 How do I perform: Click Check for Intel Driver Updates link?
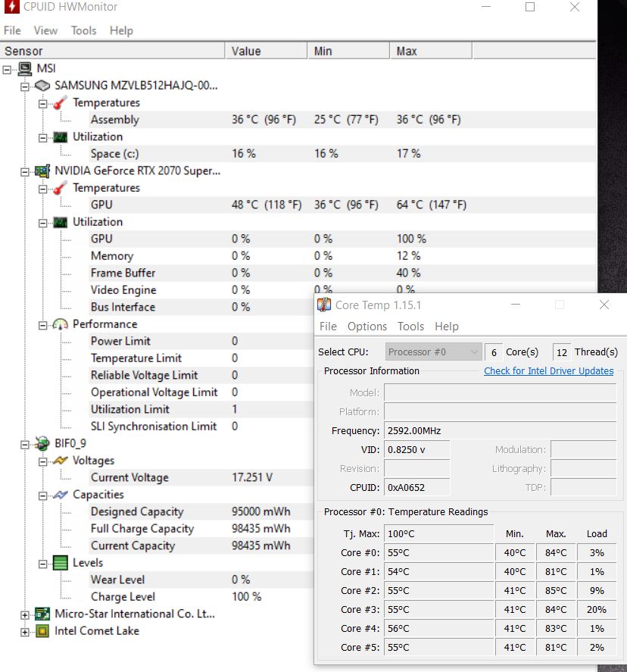pos(548,370)
